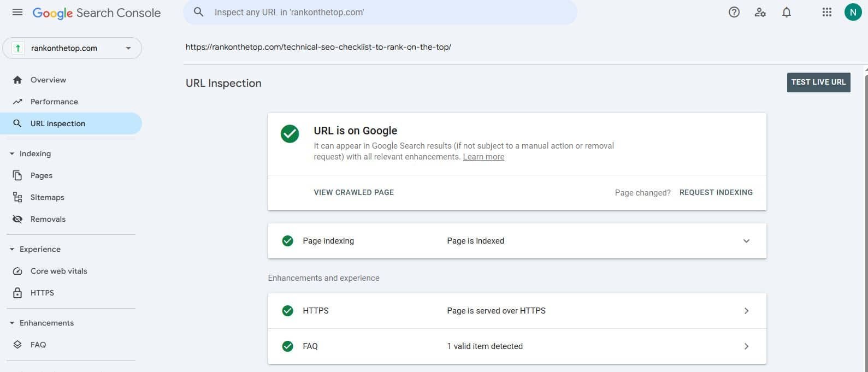868x372 pixels.
Task: Collapse the Indexing section
Action: tap(12, 154)
